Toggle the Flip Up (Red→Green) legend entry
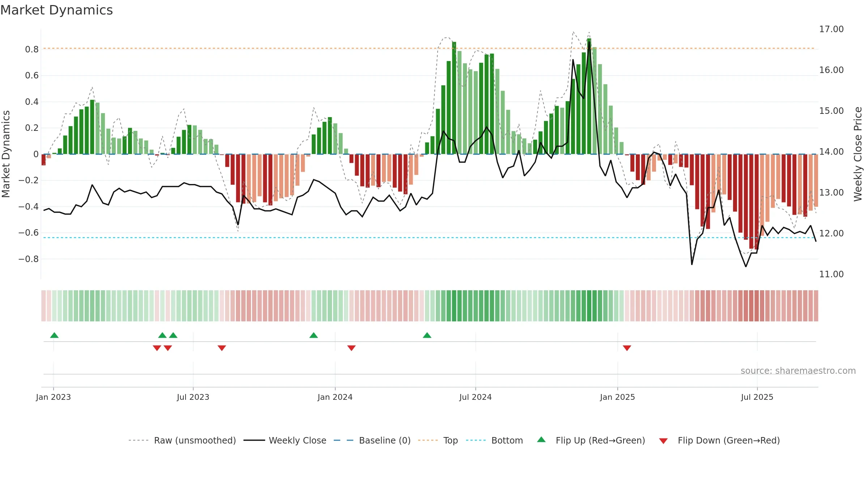The height and width of the screenshot is (488, 868). click(591, 440)
